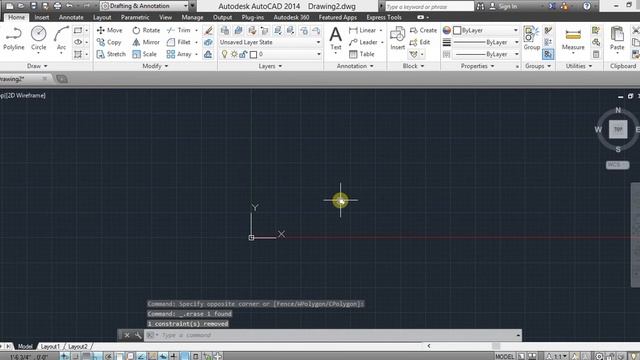Switch to the View ribbon tab
This screenshot has height=360, width=640.
pyautogui.click(x=165, y=17)
